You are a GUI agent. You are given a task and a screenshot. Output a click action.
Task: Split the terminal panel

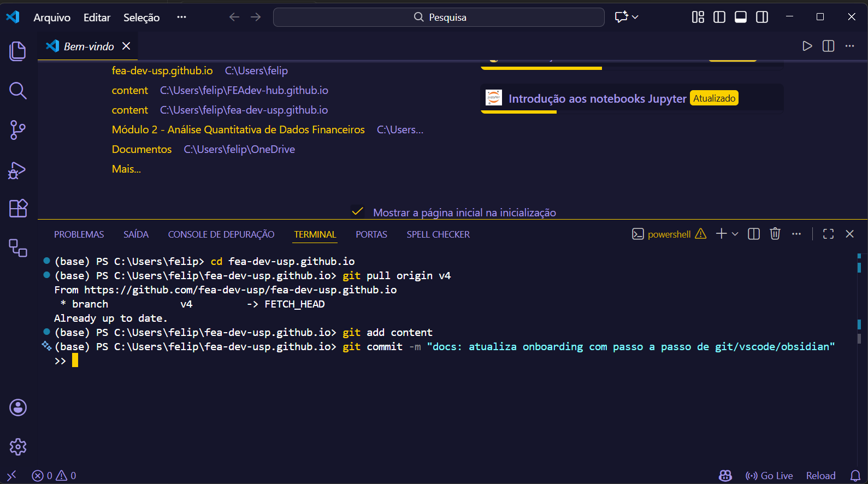(x=754, y=234)
